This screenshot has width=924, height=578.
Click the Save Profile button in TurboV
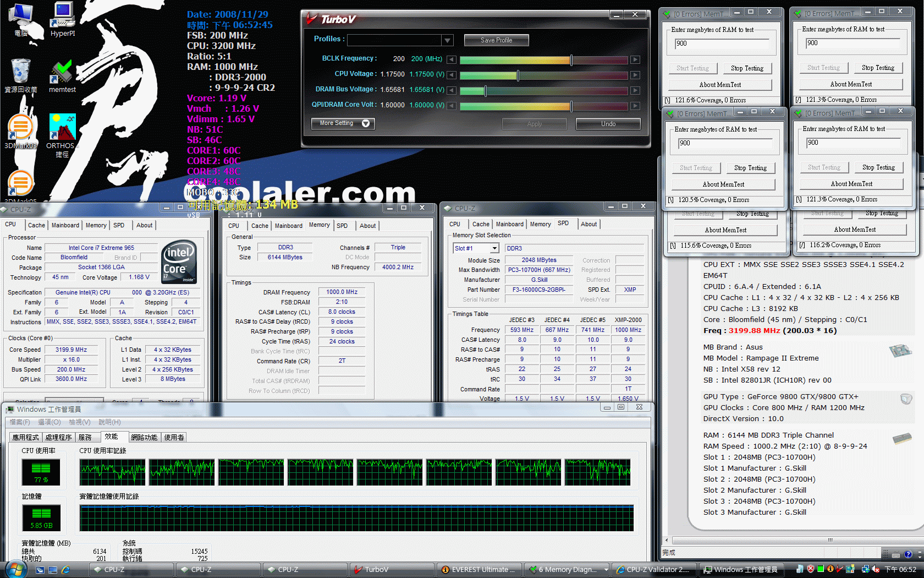point(497,40)
